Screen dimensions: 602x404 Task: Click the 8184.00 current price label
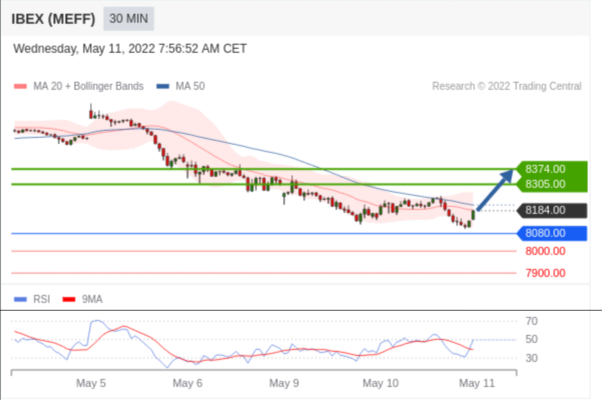(x=551, y=210)
